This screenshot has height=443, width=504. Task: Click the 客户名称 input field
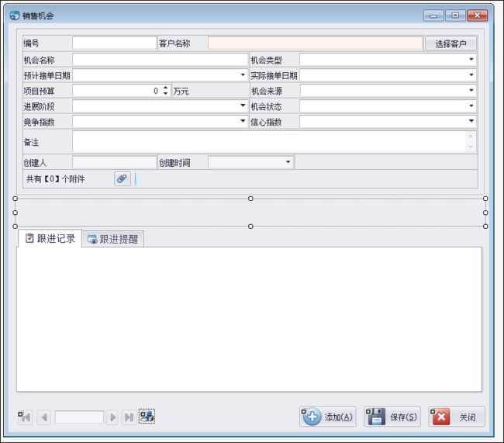tap(315, 43)
